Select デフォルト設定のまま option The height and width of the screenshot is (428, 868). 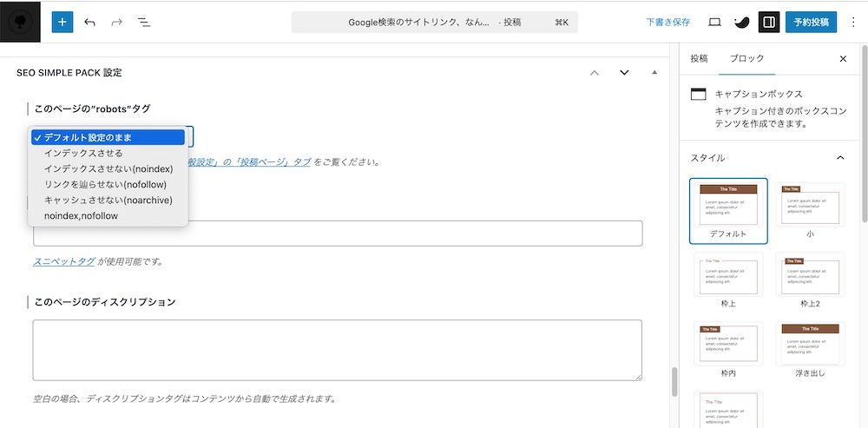coord(108,137)
